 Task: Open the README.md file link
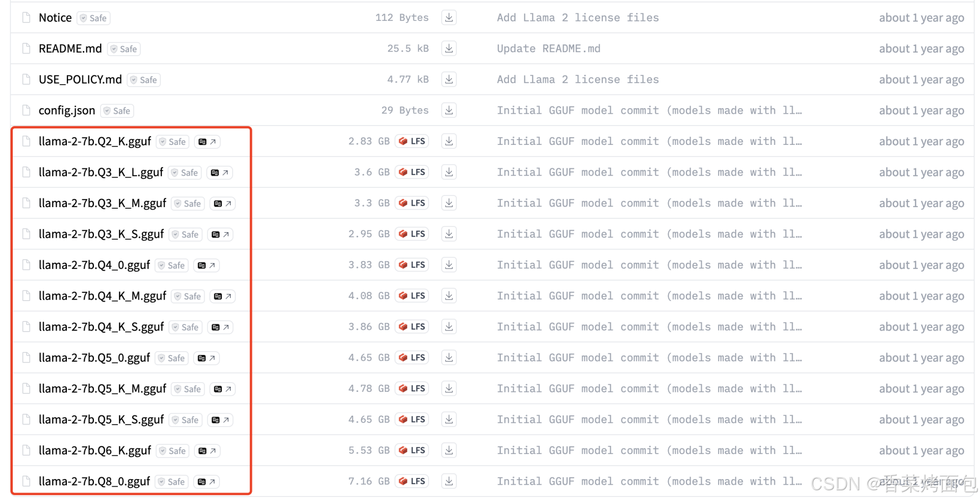pos(70,48)
